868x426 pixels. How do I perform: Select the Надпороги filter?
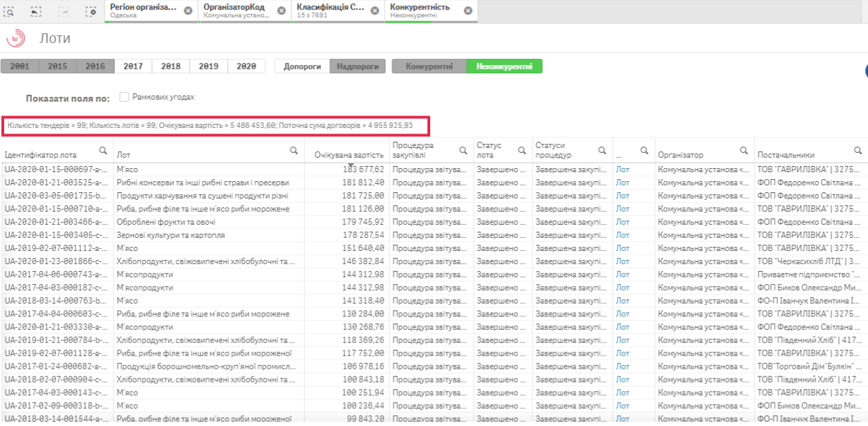(x=358, y=66)
